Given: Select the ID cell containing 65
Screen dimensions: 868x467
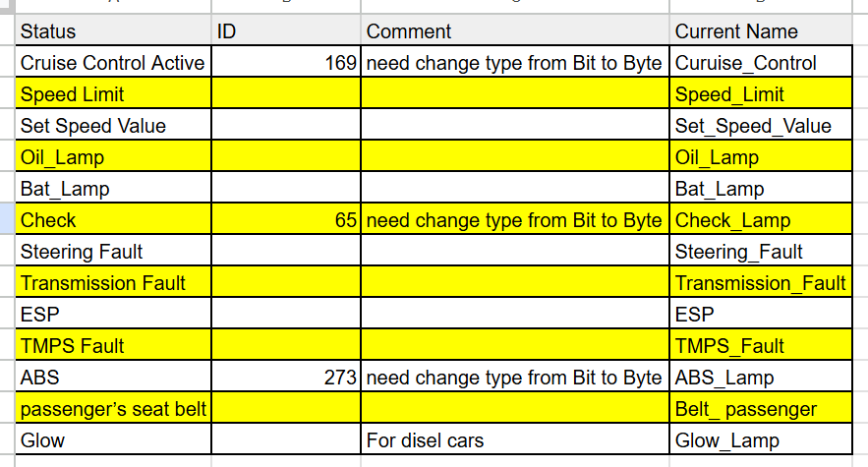Looking at the screenshot, I should click(286, 220).
